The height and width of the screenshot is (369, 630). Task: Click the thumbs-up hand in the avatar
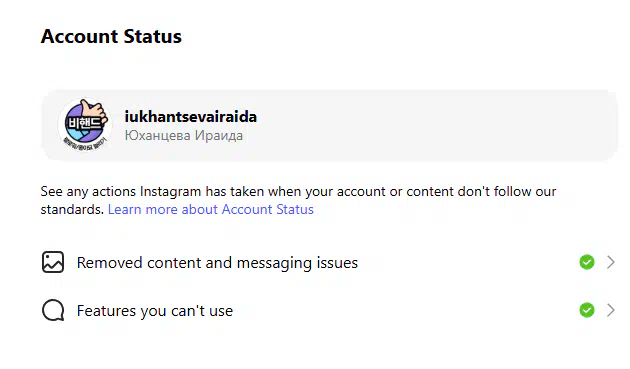tap(95, 111)
